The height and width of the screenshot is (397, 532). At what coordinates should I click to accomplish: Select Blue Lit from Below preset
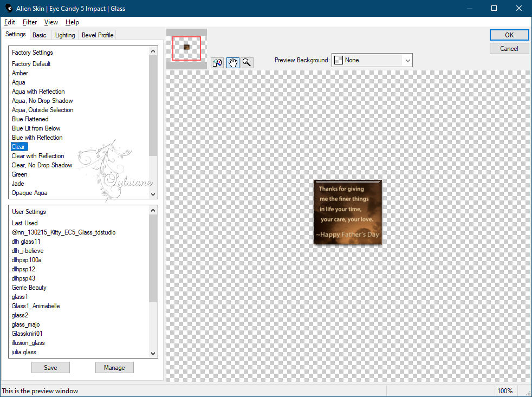click(36, 128)
